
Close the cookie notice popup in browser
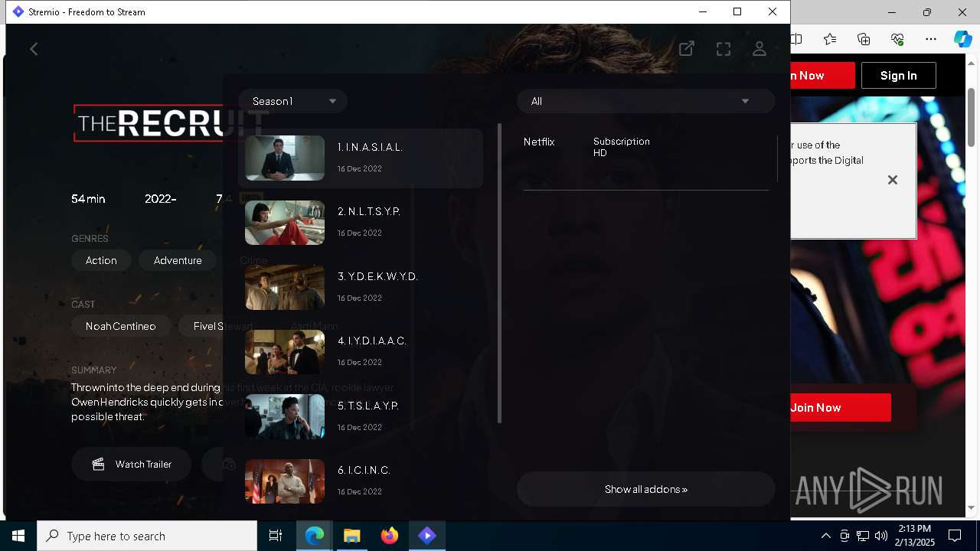click(892, 180)
